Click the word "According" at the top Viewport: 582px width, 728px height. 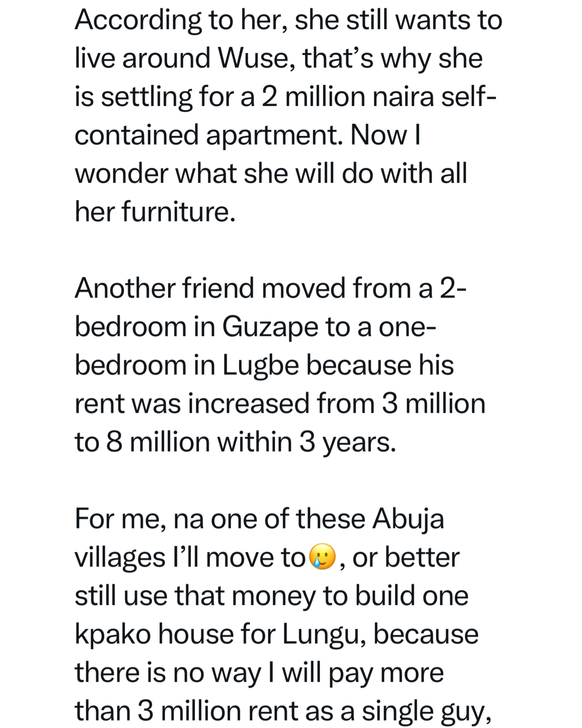pos(138,20)
